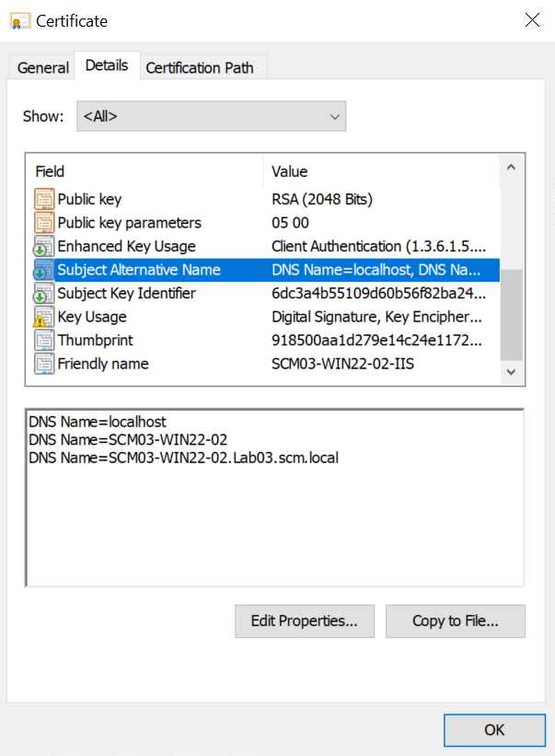Click the Public key field icon

44,199
